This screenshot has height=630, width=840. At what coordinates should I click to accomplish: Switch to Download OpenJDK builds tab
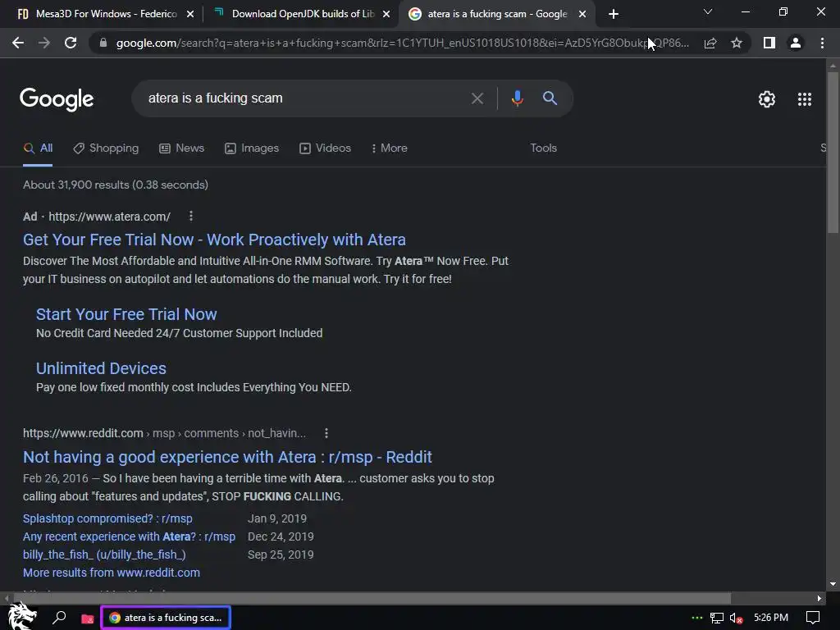click(294, 14)
